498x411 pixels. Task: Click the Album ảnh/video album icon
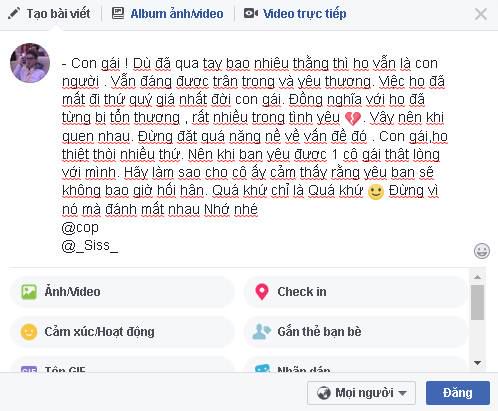click(x=118, y=13)
